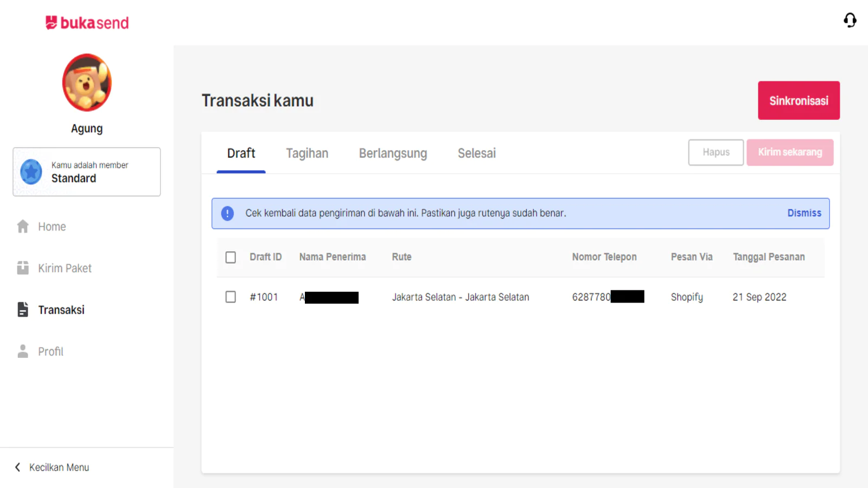Open the Berlangsung tab
This screenshot has width=868, height=488.
point(393,153)
